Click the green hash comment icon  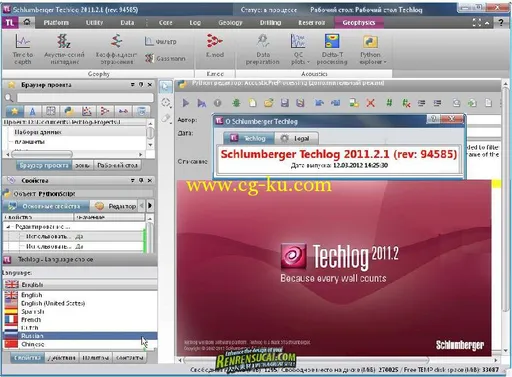pyautogui.click(x=389, y=103)
